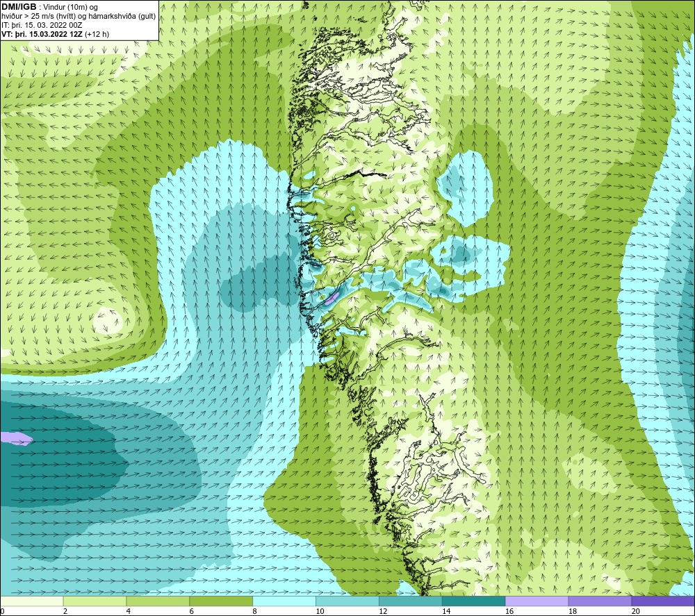Click the small purple patch inside the fjord
Screen dimensions: 695x616
(332, 298)
